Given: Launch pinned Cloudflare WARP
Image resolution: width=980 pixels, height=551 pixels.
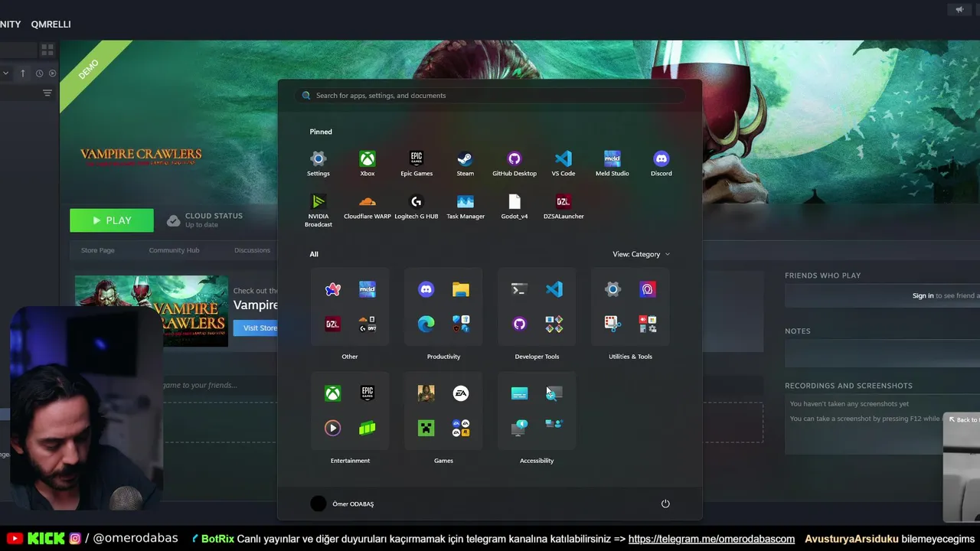Looking at the screenshot, I should (367, 207).
